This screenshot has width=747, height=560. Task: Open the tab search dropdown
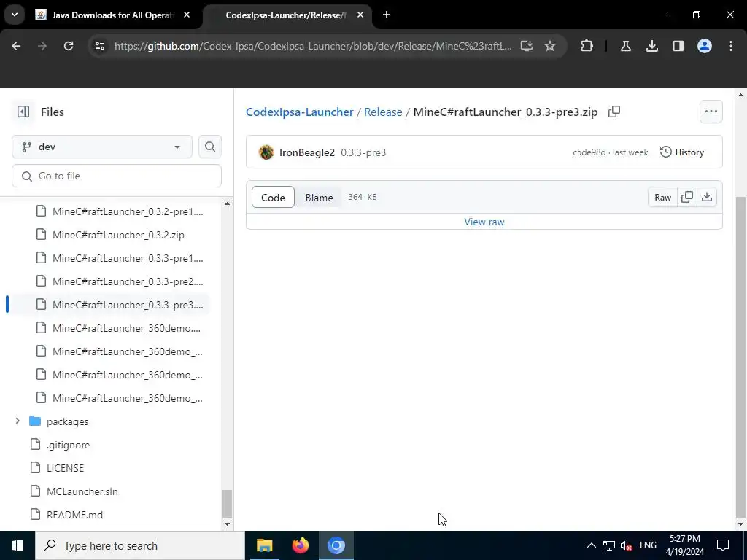point(15,15)
